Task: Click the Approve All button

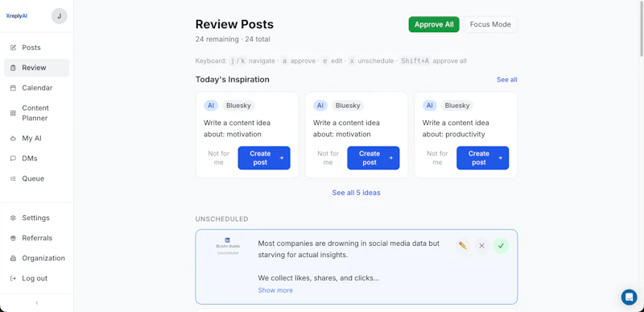Action: pos(434,24)
